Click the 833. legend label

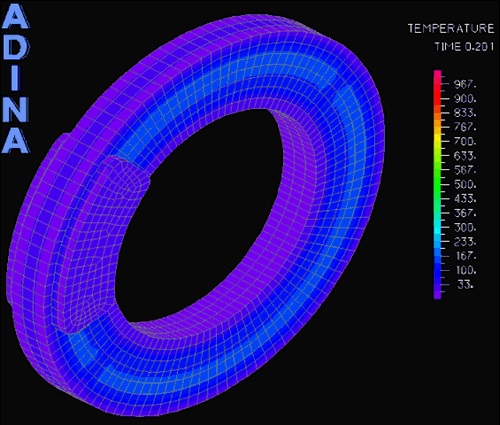465,113
